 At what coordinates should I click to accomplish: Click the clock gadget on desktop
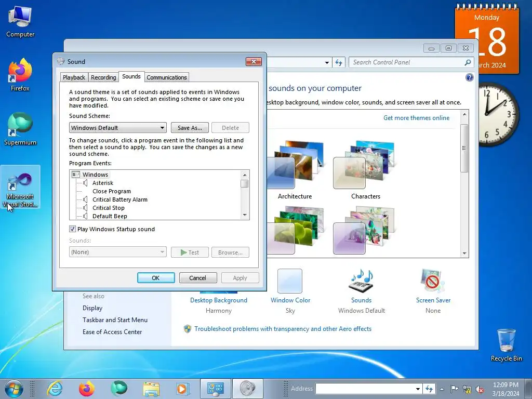pyautogui.click(x=499, y=114)
